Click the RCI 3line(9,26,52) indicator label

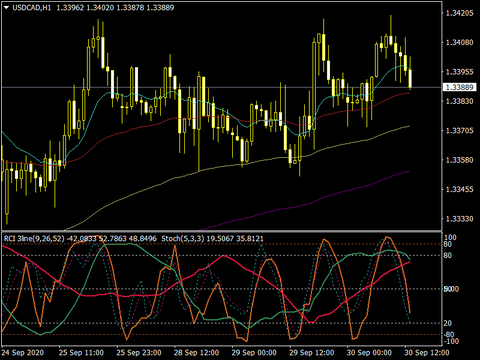34,239
